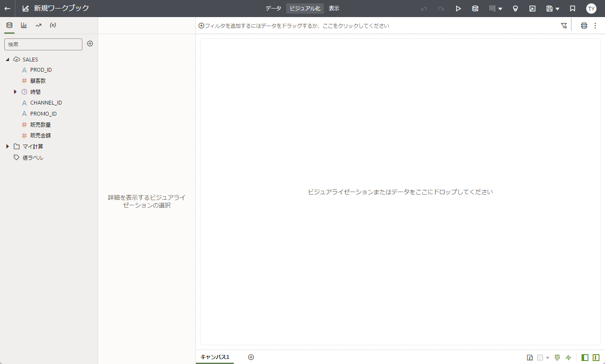Collapse the SALES dataset node
605x364 pixels.
(x=7, y=60)
